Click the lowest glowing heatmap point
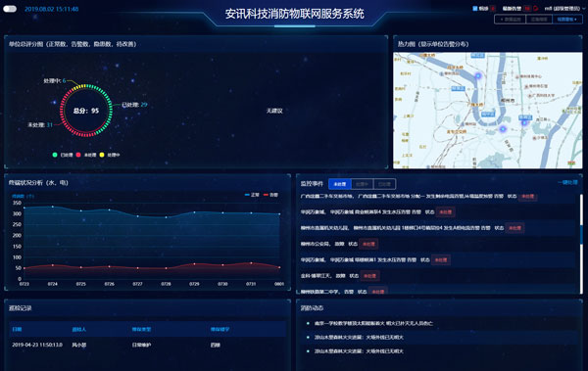 [x=503, y=129]
